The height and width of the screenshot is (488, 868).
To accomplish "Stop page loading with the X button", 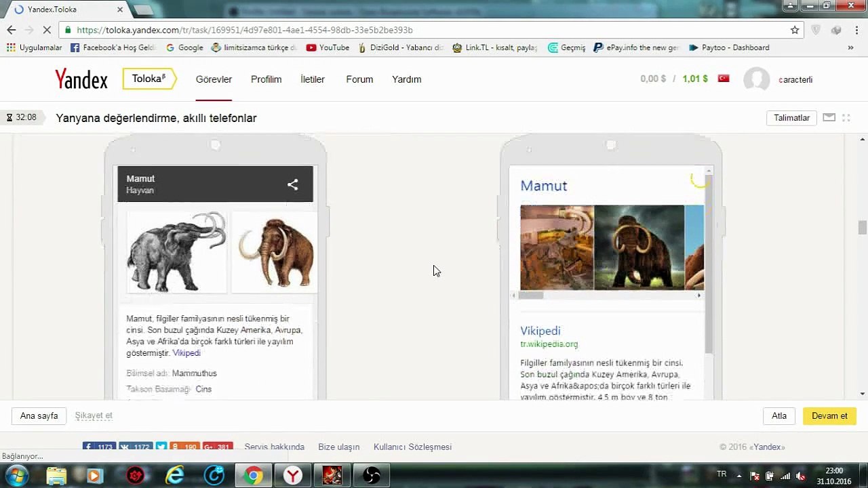I will click(x=46, y=30).
